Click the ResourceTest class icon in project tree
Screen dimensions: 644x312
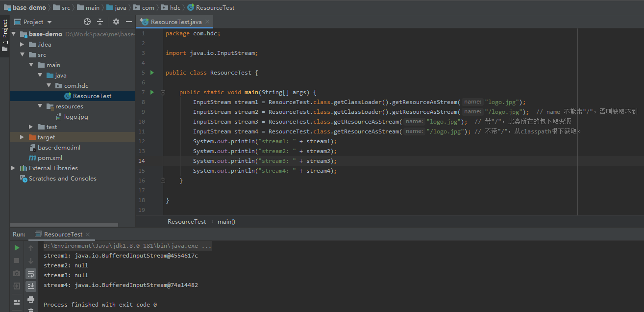[x=68, y=96]
